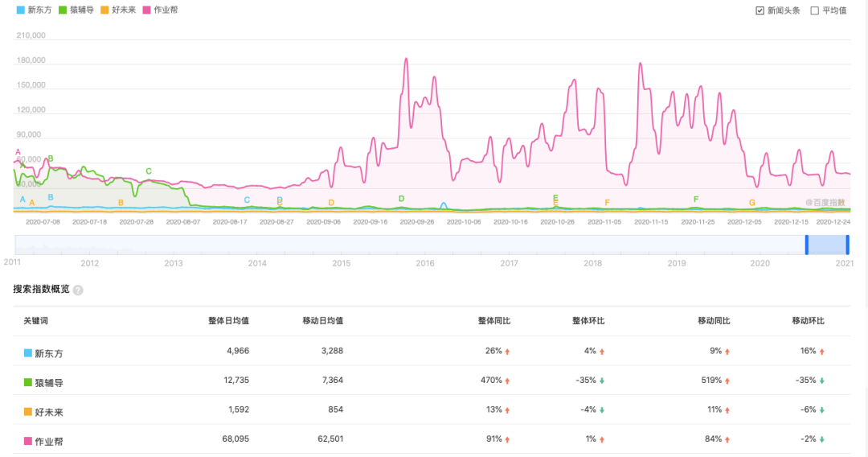Click the down arrow next to -6%
The image size is (868, 457).
[821, 410]
